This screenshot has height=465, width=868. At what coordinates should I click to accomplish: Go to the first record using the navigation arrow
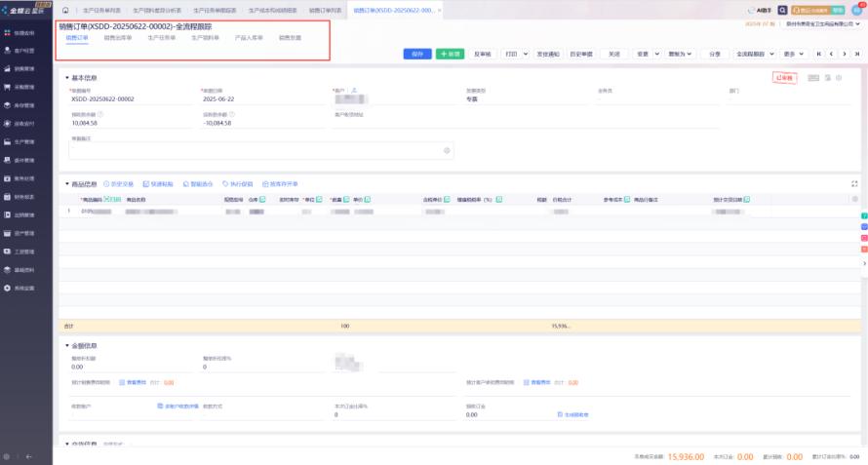pos(818,55)
